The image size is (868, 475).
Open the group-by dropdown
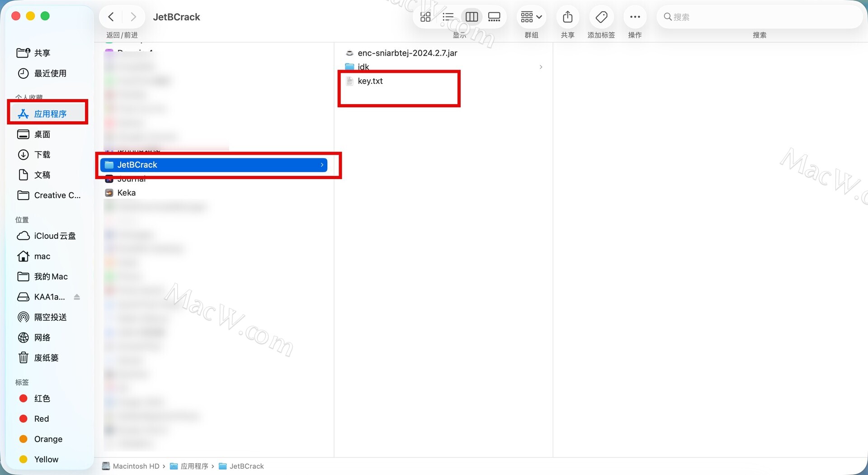[531, 17]
